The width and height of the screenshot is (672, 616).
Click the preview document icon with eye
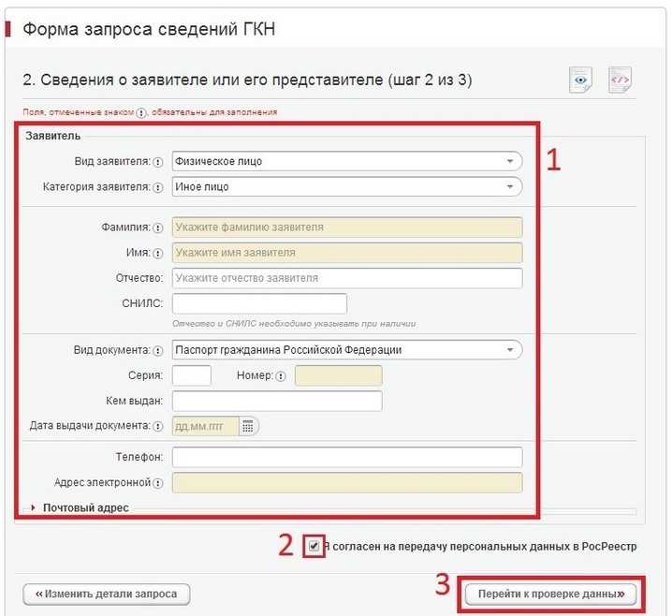pos(581,81)
